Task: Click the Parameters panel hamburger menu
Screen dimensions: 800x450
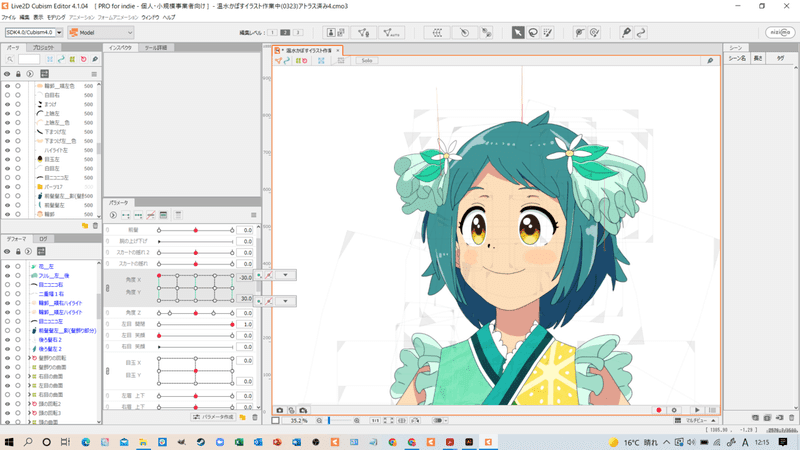Action: (254, 215)
